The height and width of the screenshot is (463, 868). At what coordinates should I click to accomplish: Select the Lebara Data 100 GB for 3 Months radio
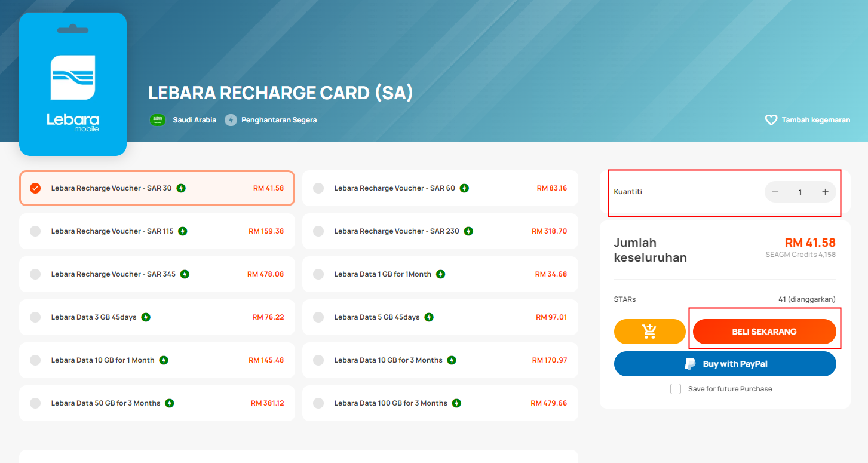tap(318, 403)
